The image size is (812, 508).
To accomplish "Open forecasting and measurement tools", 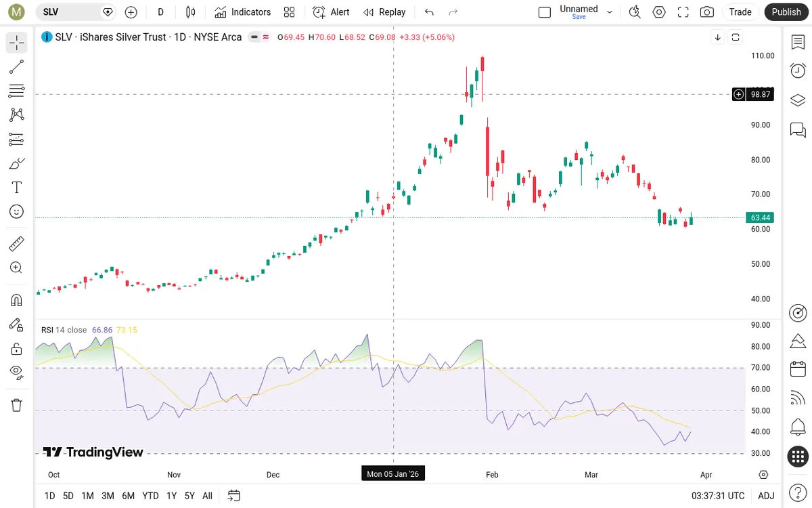I will click(17, 140).
